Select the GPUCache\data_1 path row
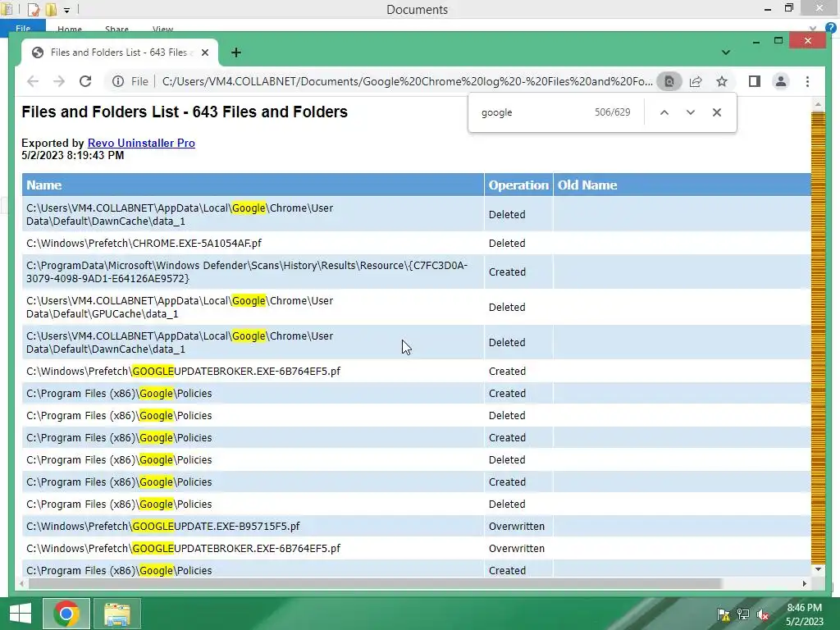This screenshot has height=630, width=840. coord(416,308)
